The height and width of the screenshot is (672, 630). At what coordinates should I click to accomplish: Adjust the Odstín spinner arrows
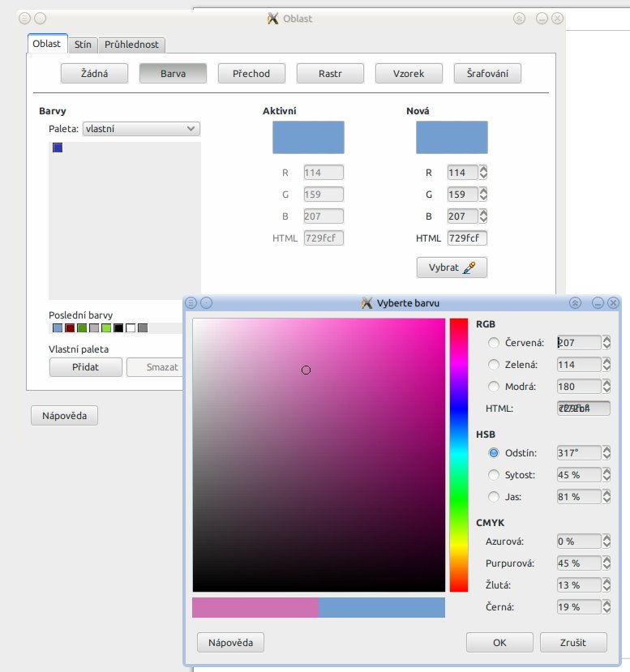[606, 453]
